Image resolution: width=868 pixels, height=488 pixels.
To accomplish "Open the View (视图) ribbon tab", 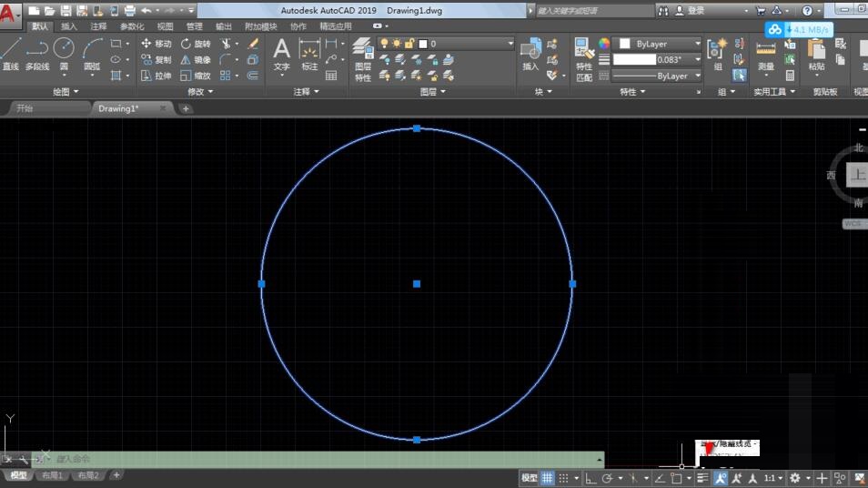I will [165, 26].
